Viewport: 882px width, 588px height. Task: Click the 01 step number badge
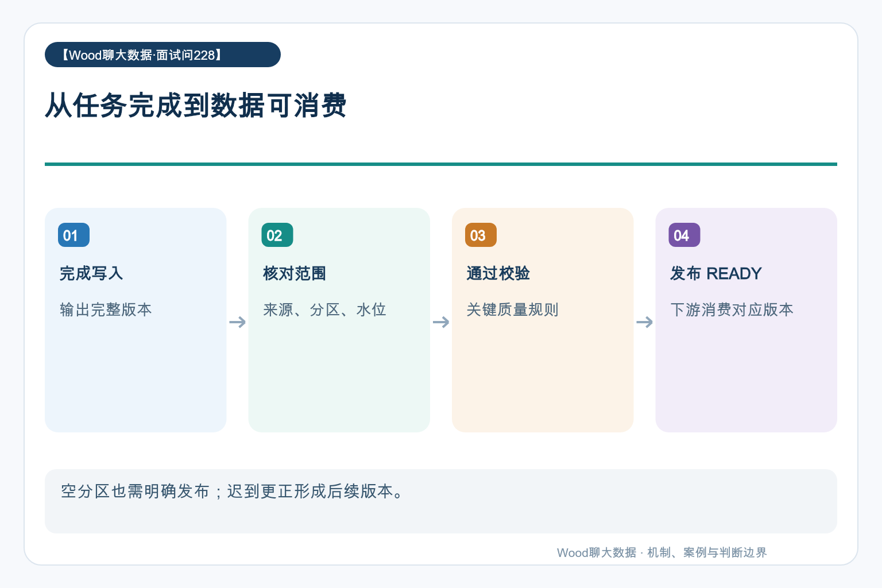coord(73,235)
